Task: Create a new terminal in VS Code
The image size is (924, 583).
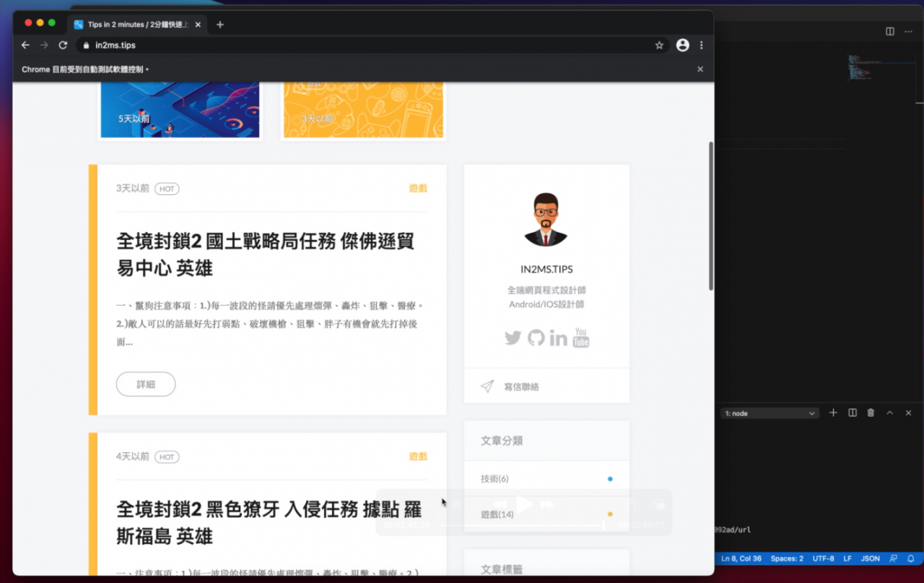Action: pyautogui.click(x=833, y=413)
